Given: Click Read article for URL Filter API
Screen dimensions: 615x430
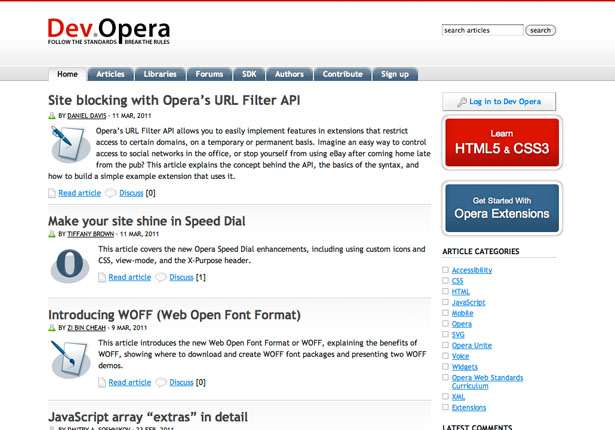Looking at the screenshot, I should (x=80, y=193).
